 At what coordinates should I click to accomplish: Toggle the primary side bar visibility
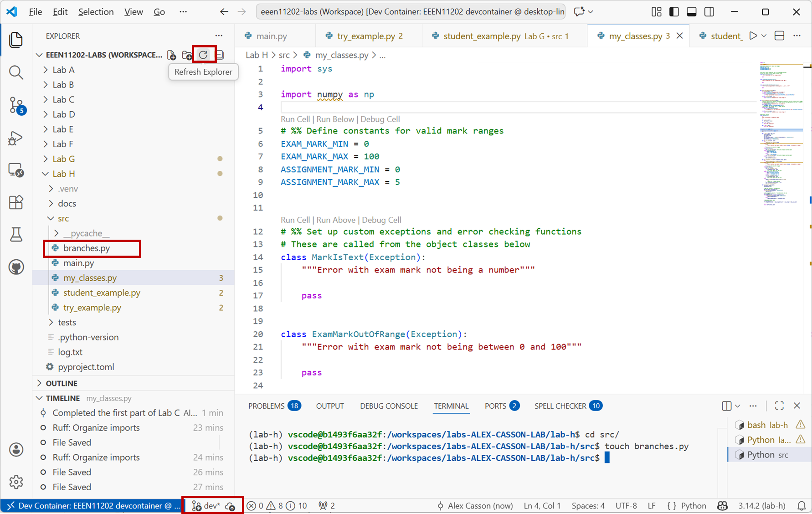tap(674, 12)
